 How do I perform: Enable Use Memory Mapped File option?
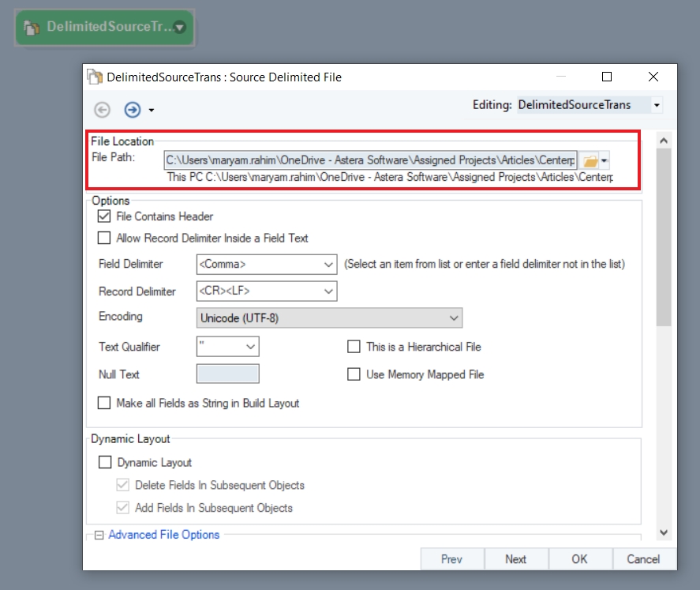point(354,374)
